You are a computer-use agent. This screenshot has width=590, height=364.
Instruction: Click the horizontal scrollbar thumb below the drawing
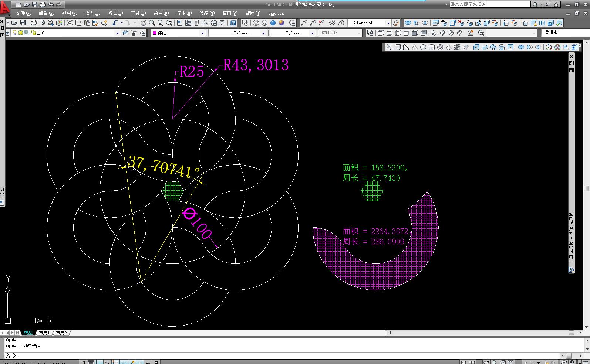571,333
